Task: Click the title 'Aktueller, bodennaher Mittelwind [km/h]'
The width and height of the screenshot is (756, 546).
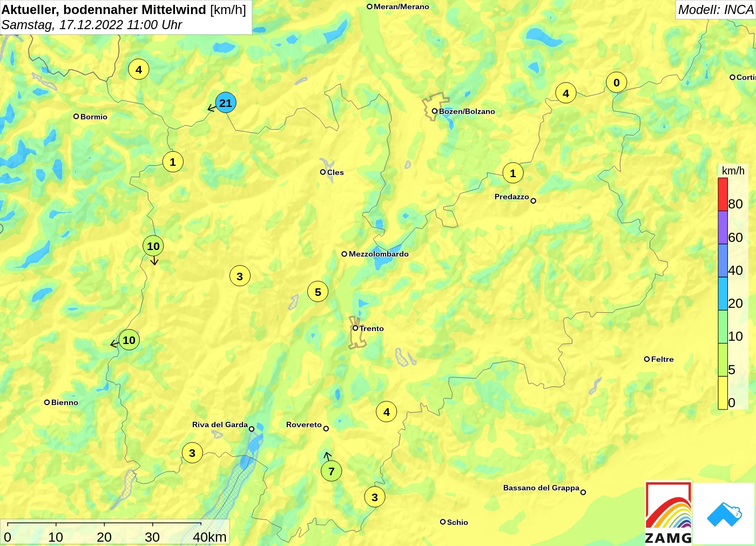Action: [124, 10]
